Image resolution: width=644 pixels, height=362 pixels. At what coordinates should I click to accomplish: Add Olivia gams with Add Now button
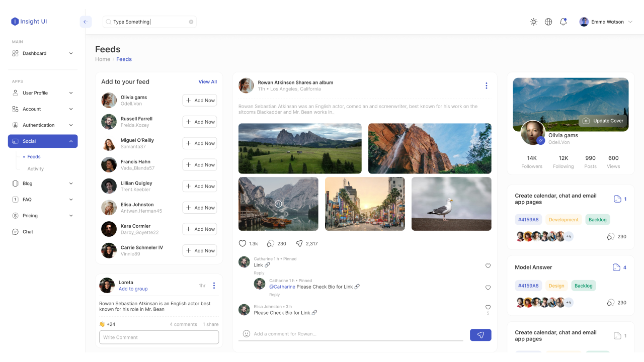pos(199,100)
